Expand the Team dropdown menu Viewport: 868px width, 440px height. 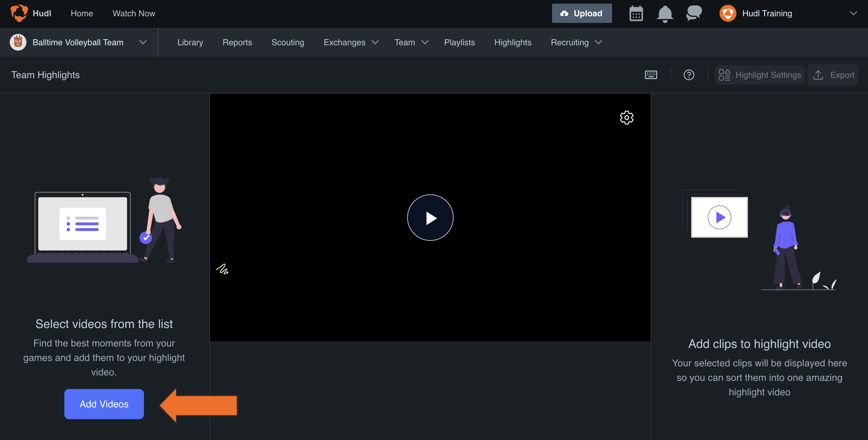click(x=425, y=43)
